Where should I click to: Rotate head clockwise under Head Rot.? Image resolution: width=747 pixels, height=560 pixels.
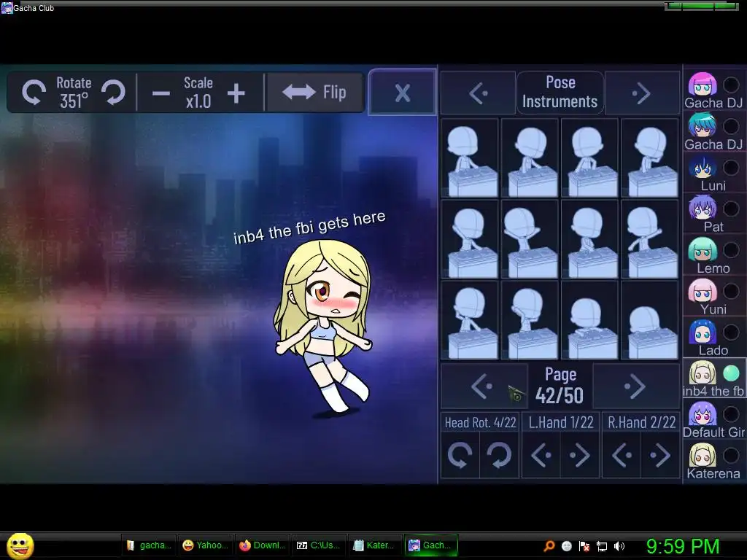click(499, 455)
